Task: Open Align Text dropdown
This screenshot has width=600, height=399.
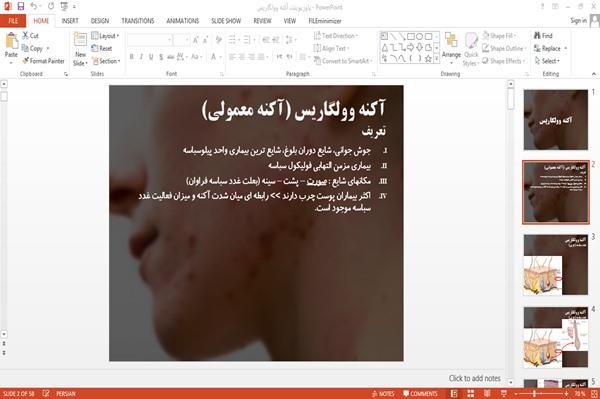Action: [331, 48]
